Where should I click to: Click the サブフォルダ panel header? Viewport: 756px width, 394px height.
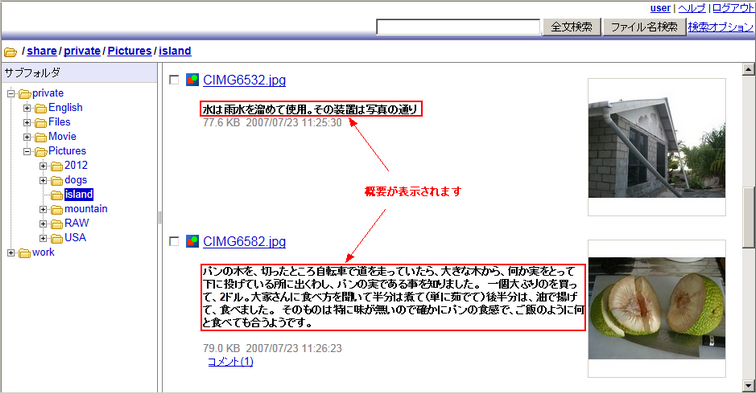80,73
